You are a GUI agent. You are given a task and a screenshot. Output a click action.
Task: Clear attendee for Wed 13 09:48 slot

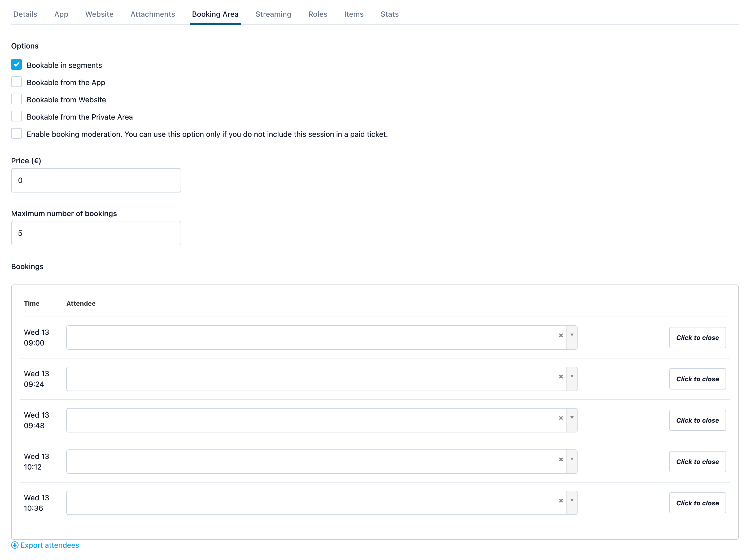pos(560,418)
